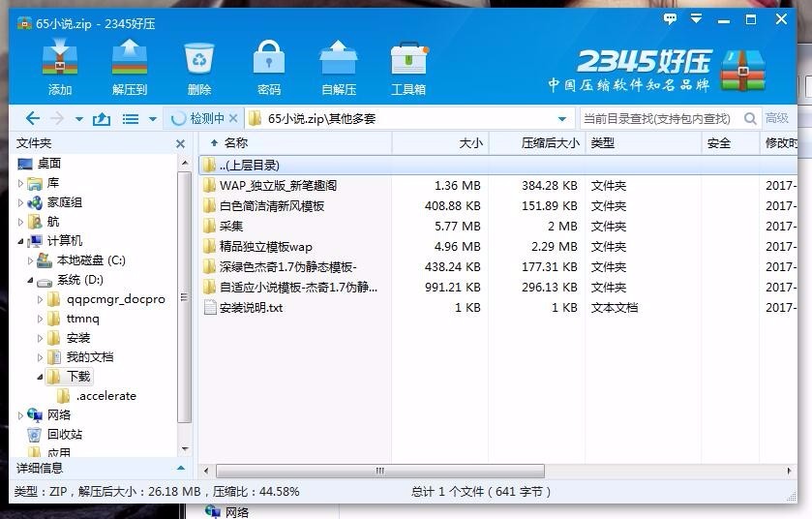The image size is (812, 519).
Task: Select 我的文档 in the folder tree
Action: click(x=90, y=357)
